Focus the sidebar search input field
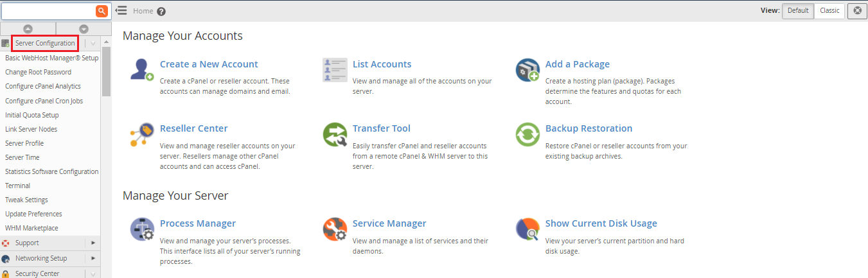The width and height of the screenshot is (868, 278). [x=48, y=11]
